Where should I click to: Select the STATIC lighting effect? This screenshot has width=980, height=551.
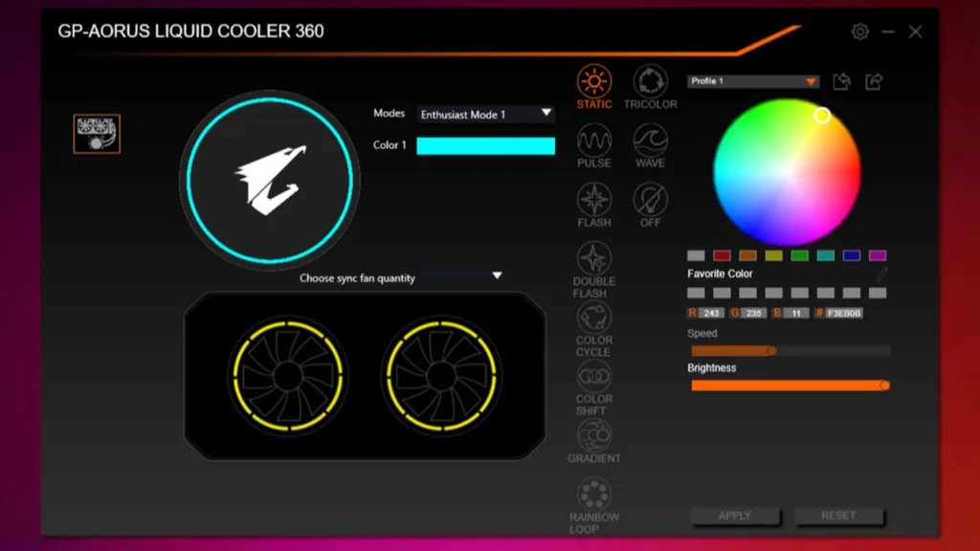(x=593, y=87)
